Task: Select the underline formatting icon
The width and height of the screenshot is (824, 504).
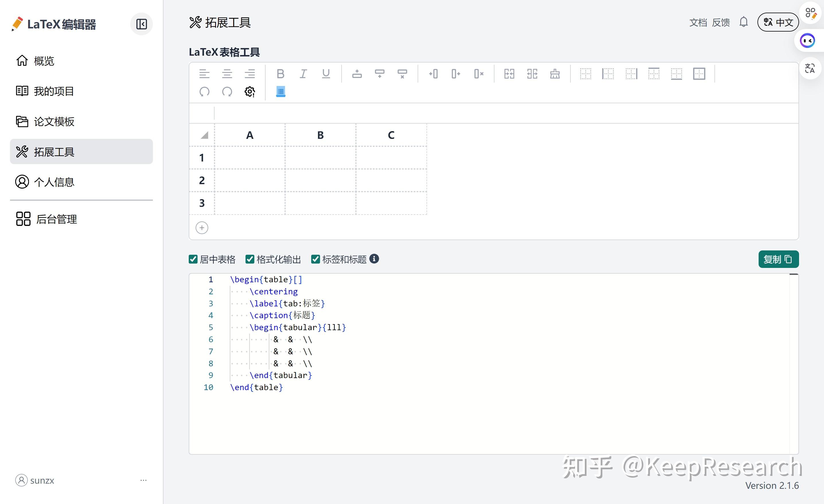Action: click(326, 73)
